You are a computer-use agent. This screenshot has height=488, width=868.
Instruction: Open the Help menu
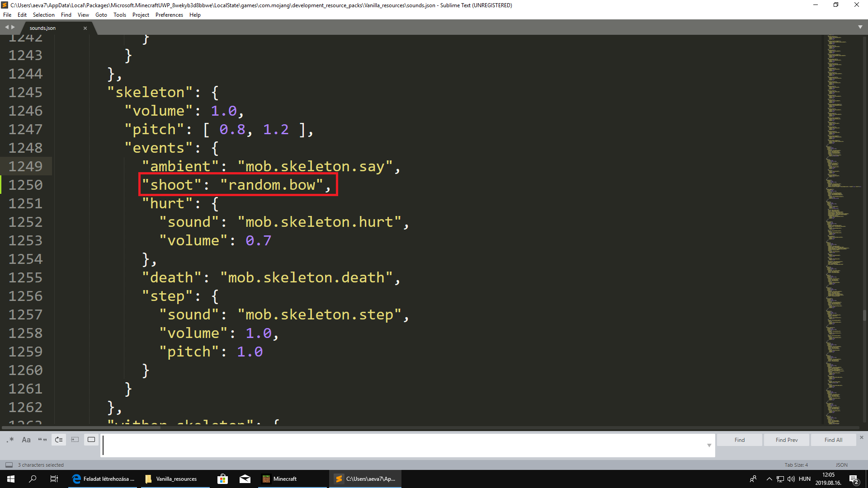tap(195, 15)
